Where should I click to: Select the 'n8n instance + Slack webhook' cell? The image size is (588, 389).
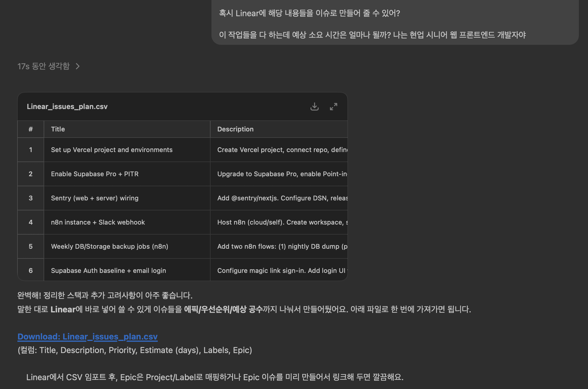click(98, 222)
